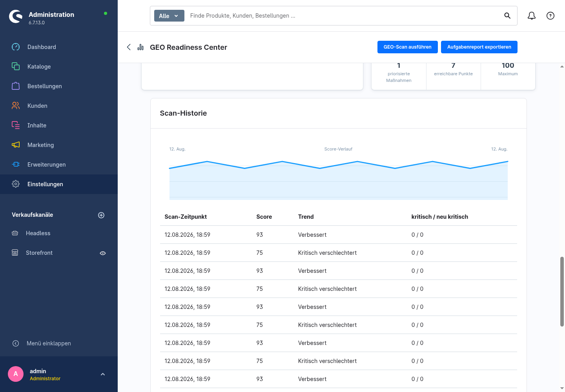Click the Score-Verlauf line chart
Image resolution: width=565 pixels, height=392 pixels.
339,180
